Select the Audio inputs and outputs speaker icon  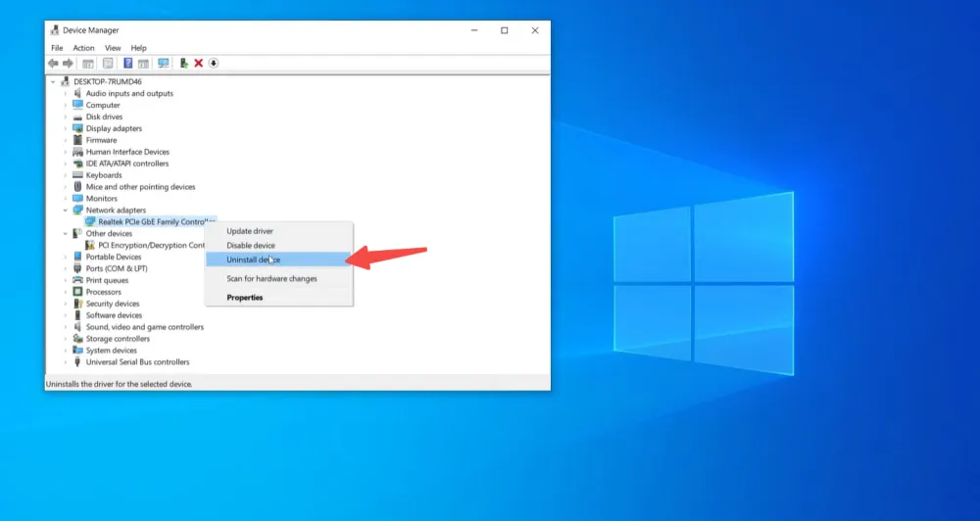77,93
